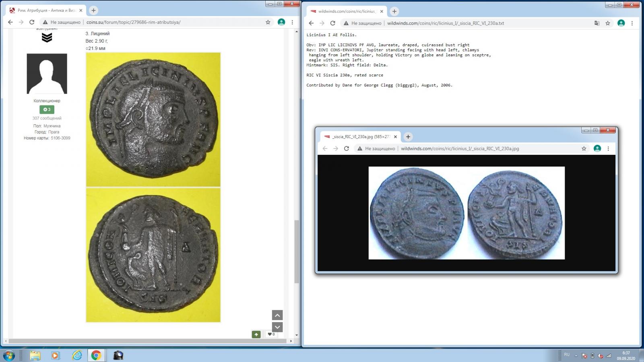Open a new tab in the jpg image window
Screen dimensions: 644x362
coord(408,137)
